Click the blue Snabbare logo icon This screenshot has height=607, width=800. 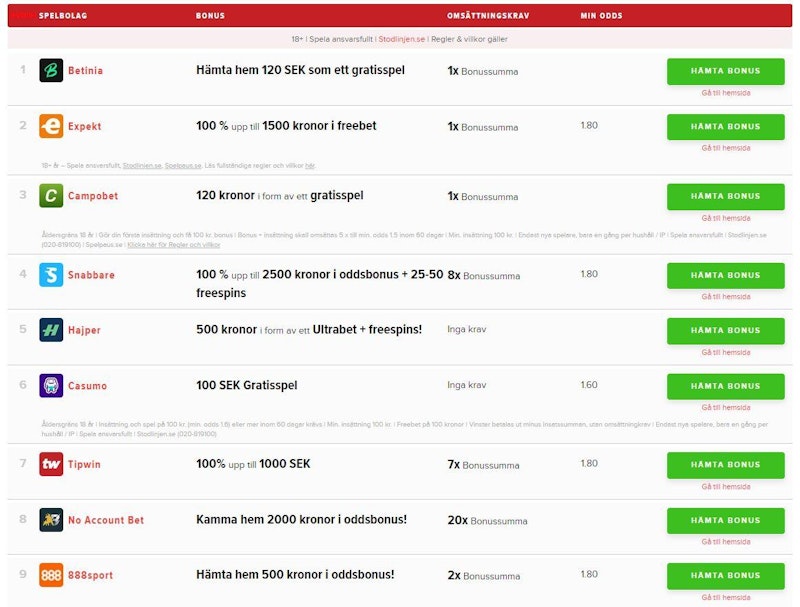pos(51,274)
